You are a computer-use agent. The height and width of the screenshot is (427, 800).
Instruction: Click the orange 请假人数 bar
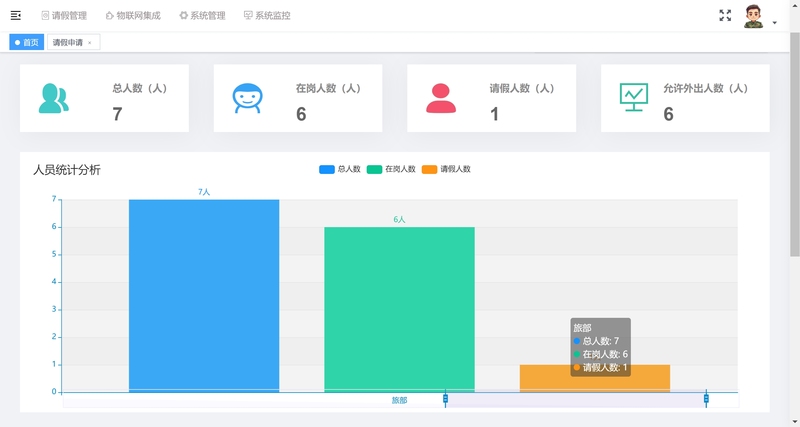coord(595,379)
